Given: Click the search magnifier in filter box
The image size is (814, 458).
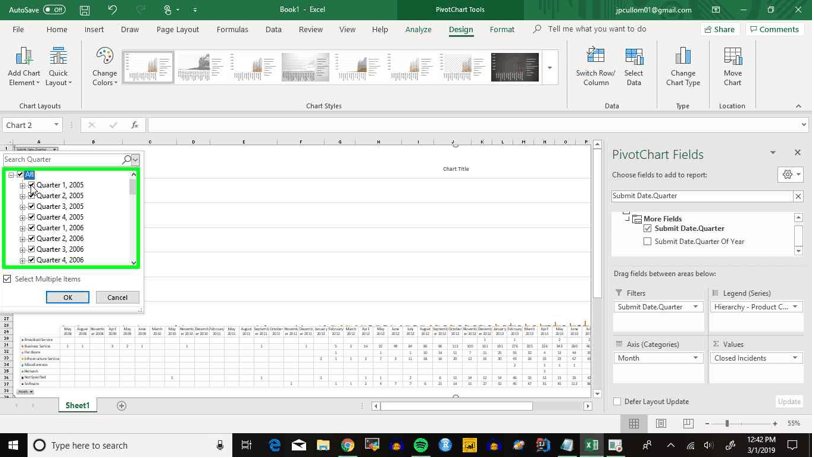Looking at the screenshot, I should tap(126, 159).
